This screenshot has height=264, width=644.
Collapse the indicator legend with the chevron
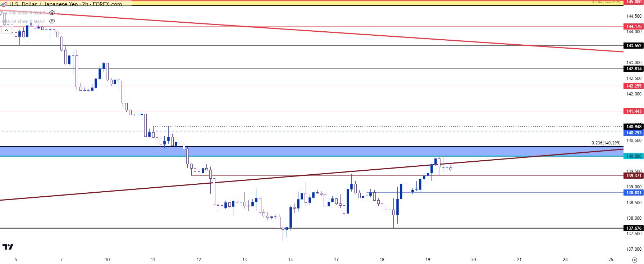[x=6, y=30]
